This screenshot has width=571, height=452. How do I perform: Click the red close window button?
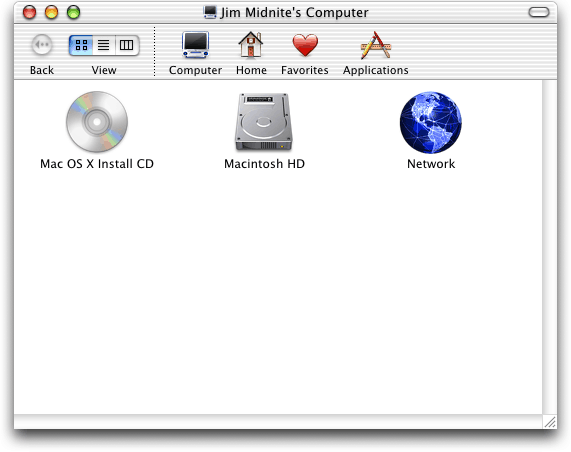tap(29, 12)
